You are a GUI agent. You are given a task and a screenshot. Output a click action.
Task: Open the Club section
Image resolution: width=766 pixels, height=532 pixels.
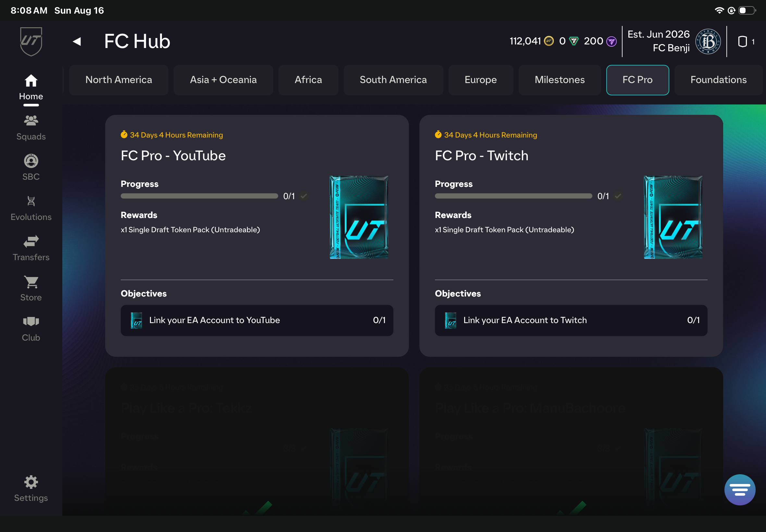point(31,329)
